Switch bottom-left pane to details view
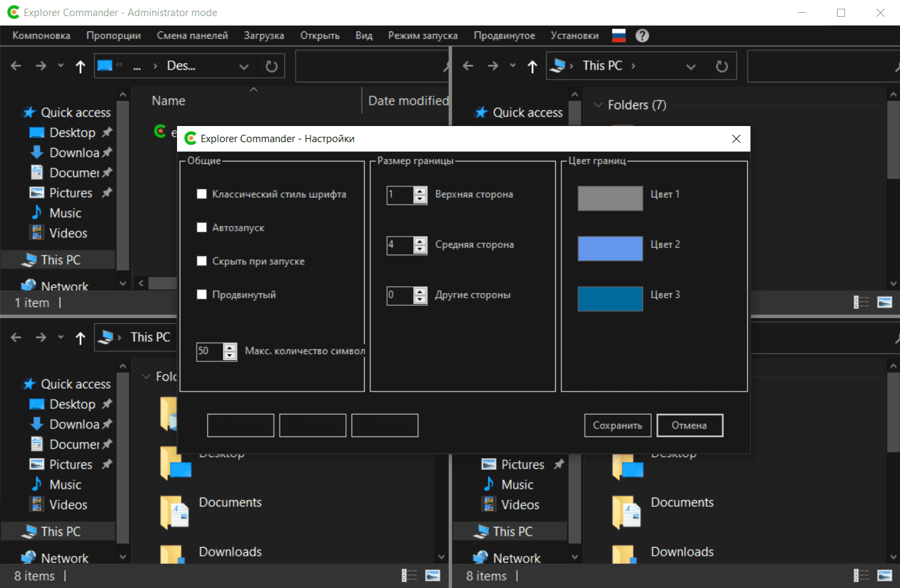The height and width of the screenshot is (588, 900). (409, 575)
